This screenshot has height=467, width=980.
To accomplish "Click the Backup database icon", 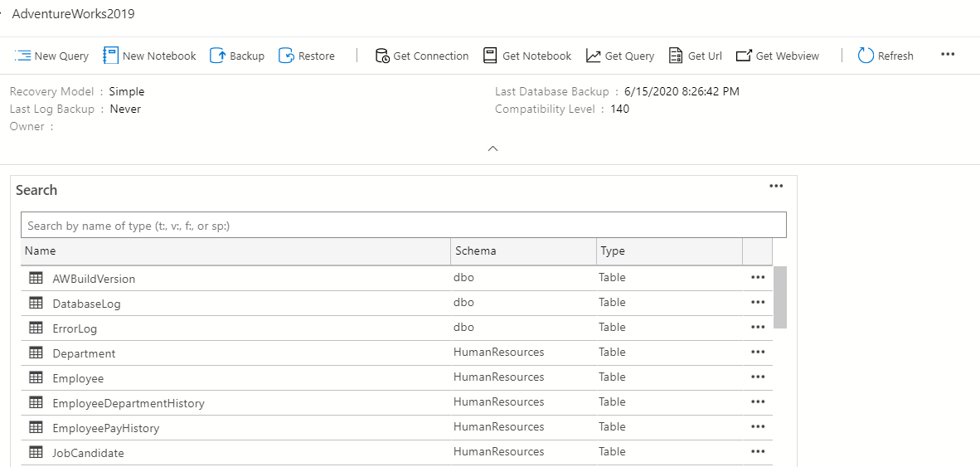I will [x=218, y=56].
